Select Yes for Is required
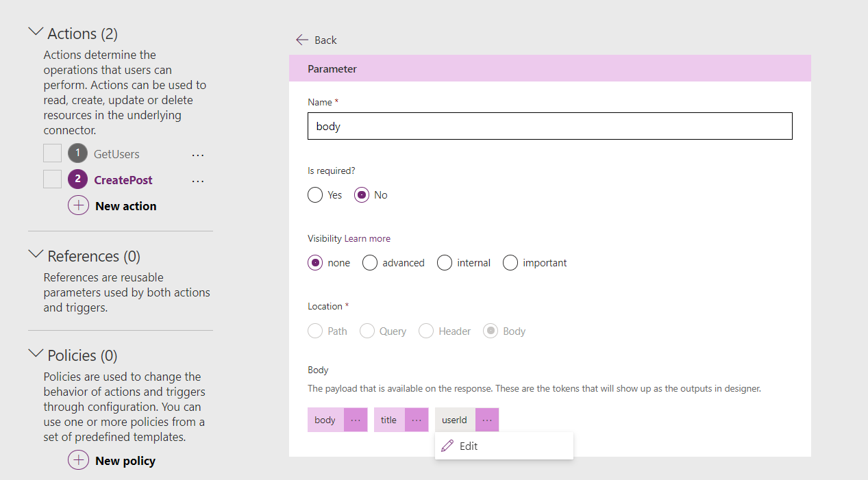 pyautogui.click(x=315, y=195)
